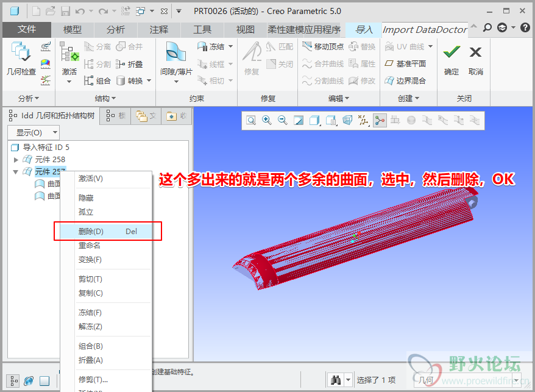This screenshot has width=535, height=392.
Task: Toggle the full screen icon in status bar
Action: coord(44,381)
